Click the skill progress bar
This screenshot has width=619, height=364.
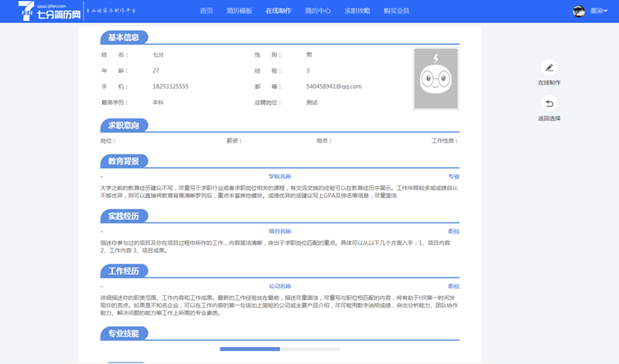point(280,349)
